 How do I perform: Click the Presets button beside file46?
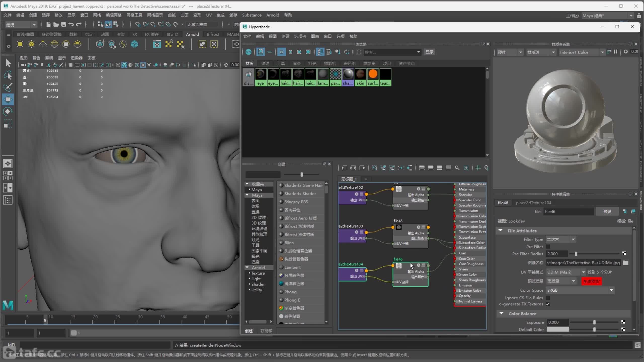click(607, 211)
